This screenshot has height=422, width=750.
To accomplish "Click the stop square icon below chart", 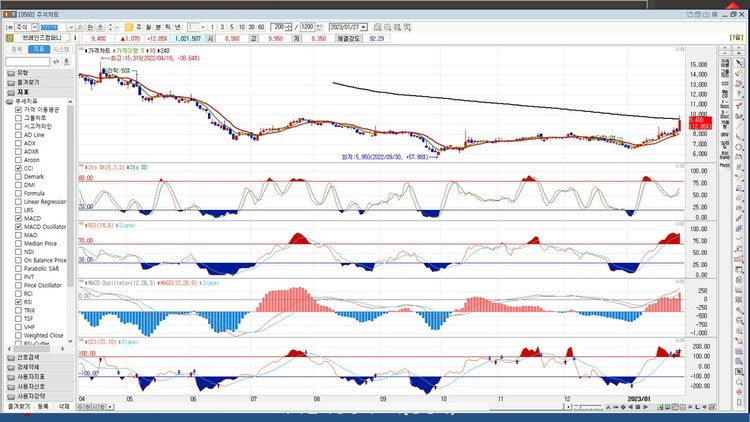I will tap(638, 407).
